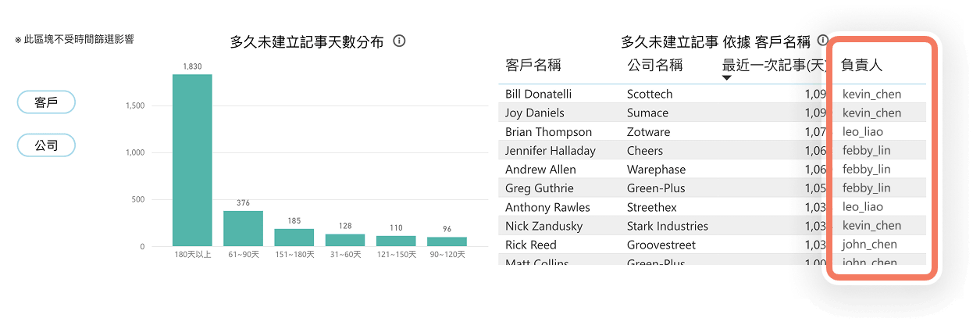Click the 121~150天 bar showing 110
Screen dimensions: 980x329
click(396, 241)
